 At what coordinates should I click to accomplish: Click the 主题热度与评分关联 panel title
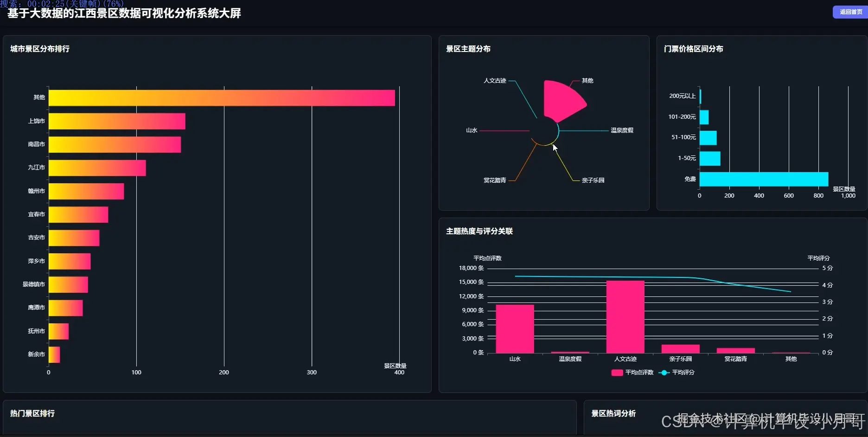pos(479,231)
